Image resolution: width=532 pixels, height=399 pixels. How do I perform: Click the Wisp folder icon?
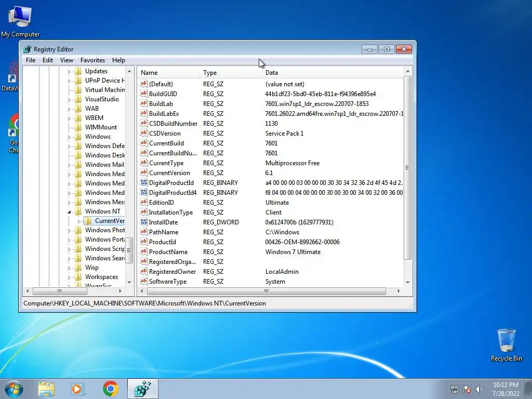point(78,268)
